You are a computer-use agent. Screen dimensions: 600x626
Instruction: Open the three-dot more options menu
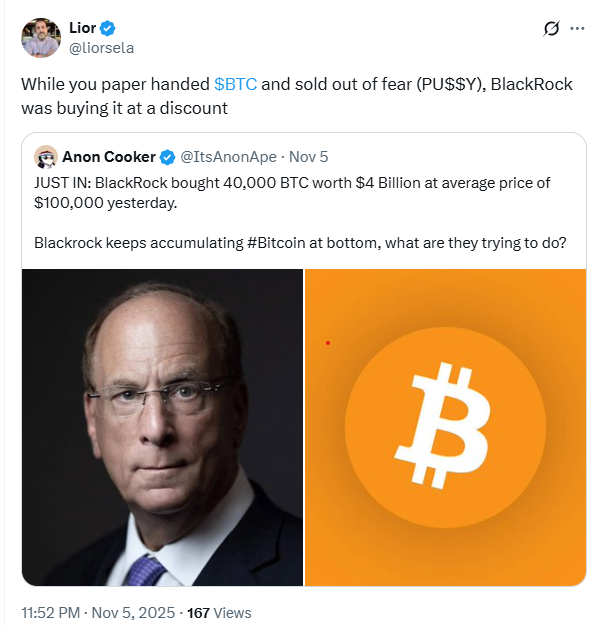tap(577, 29)
